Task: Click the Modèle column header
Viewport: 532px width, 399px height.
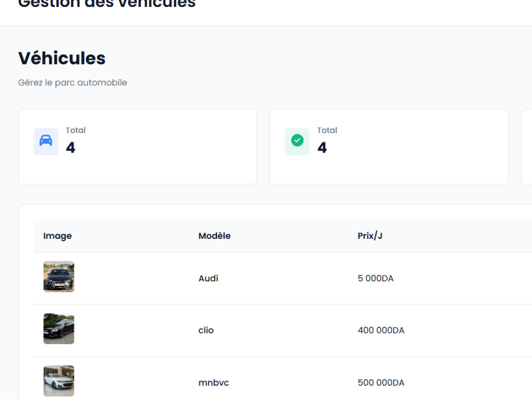Action: [214, 236]
